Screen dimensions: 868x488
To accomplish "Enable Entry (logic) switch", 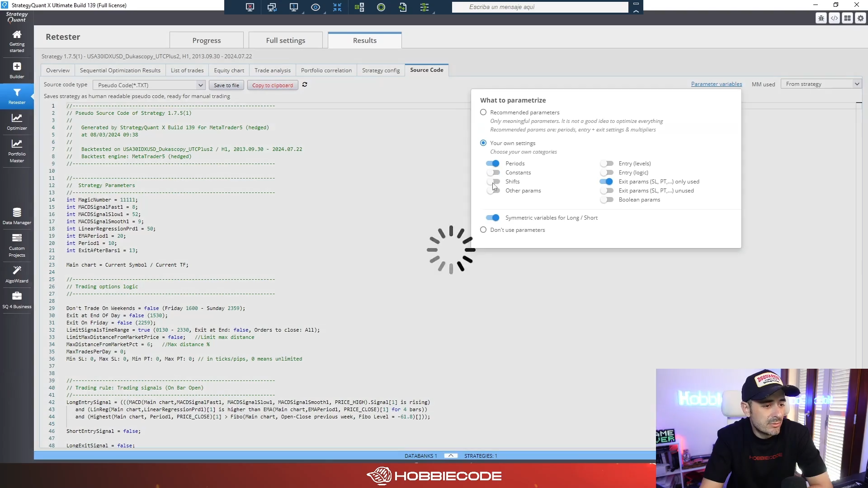I will [x=606, y=173].
